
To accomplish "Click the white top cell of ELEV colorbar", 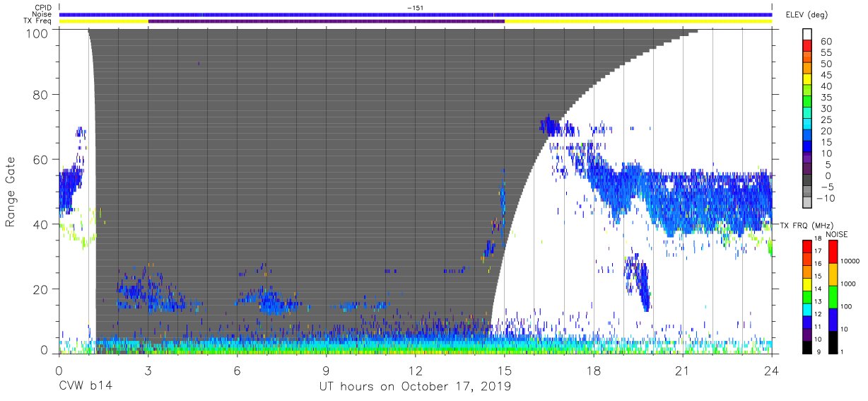I will (807, 36).
